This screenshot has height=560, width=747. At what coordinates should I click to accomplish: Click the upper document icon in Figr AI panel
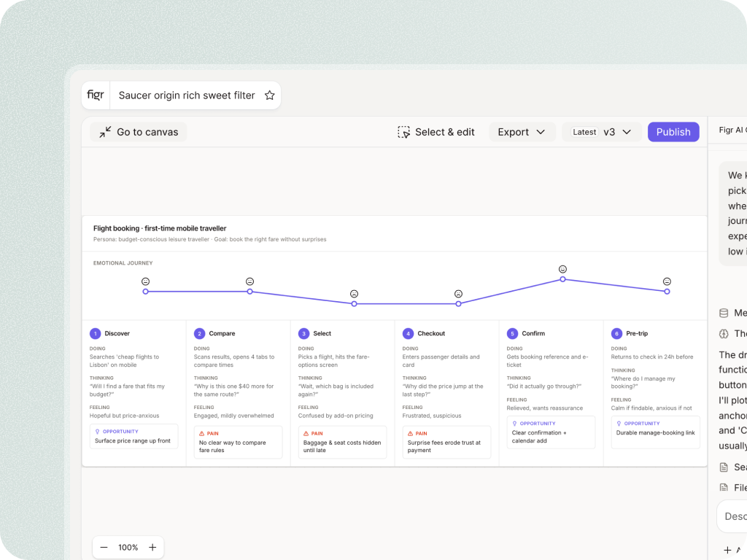(724, 467)
